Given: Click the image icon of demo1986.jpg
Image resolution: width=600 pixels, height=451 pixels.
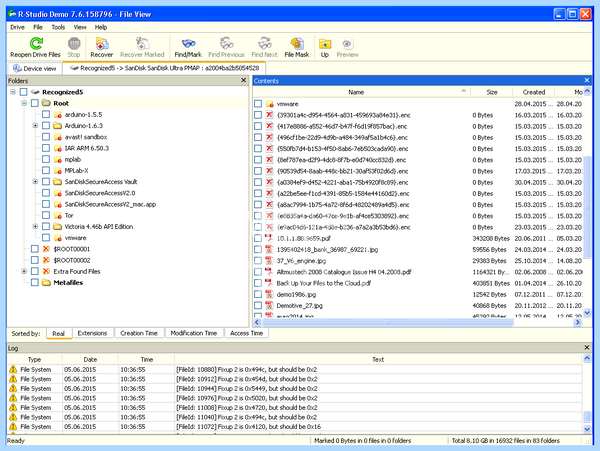Looking at the screenshot, I should pyautogui.click(x=269, y=294).
